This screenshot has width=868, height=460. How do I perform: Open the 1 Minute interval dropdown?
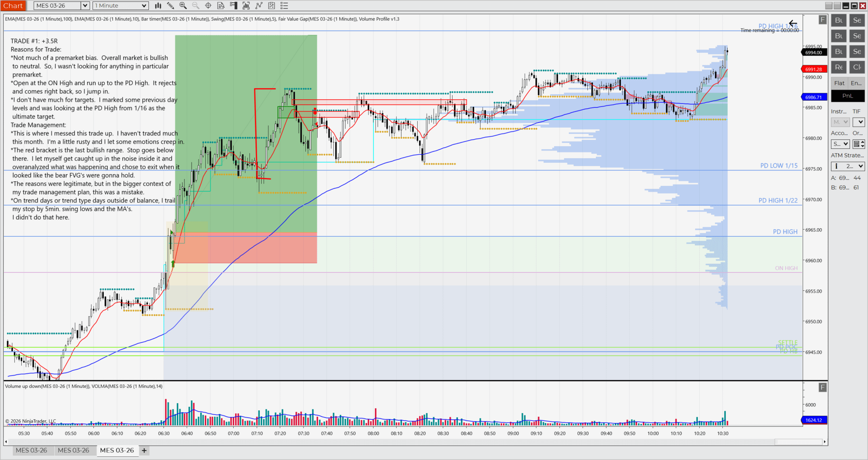pos(144,6)
